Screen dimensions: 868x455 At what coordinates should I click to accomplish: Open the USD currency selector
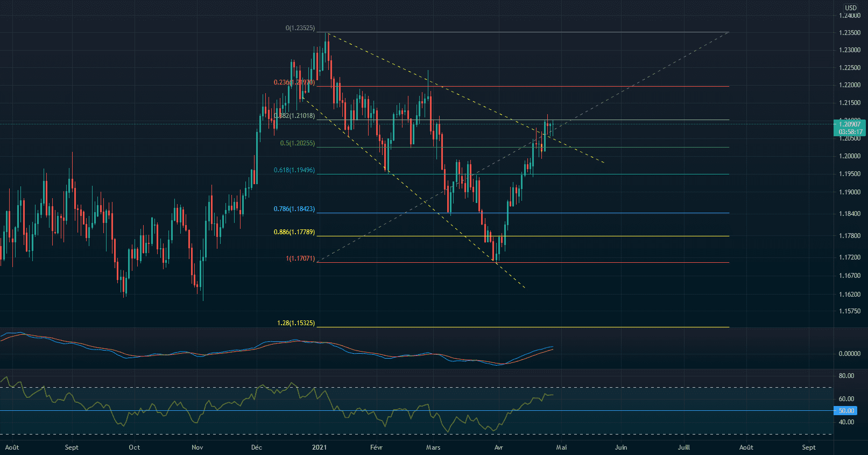850,8
